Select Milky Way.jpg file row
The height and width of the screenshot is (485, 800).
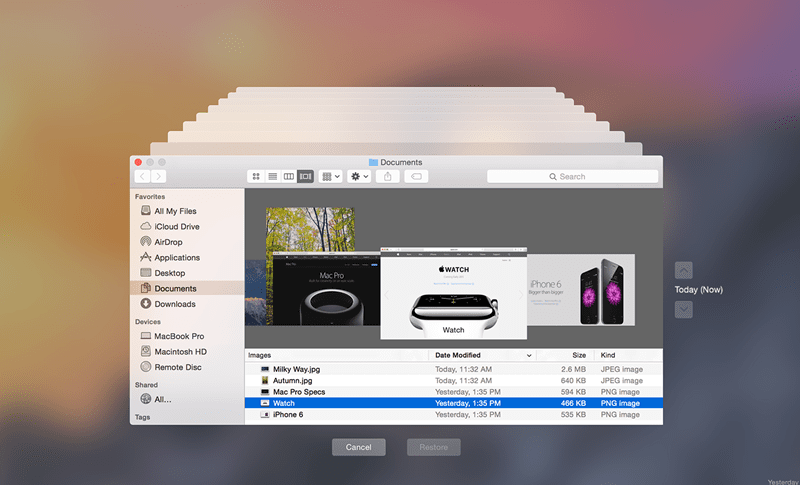coord(454,369)
